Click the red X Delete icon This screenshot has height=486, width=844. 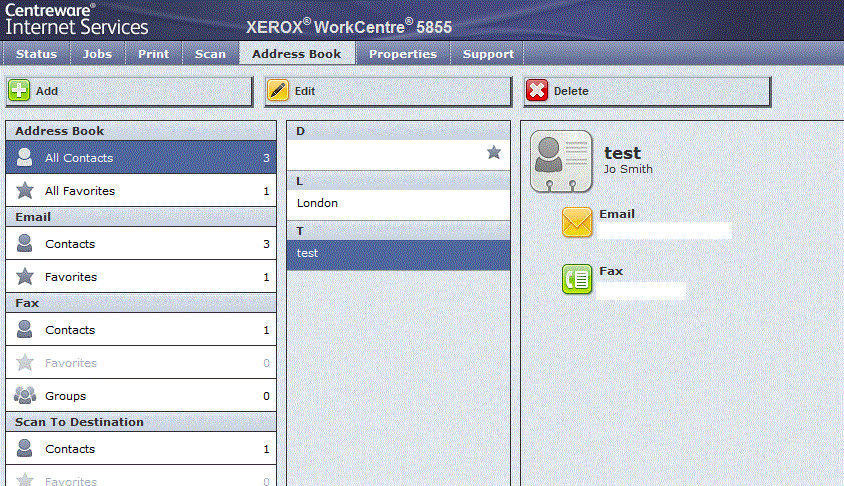[x=537, y=91]
